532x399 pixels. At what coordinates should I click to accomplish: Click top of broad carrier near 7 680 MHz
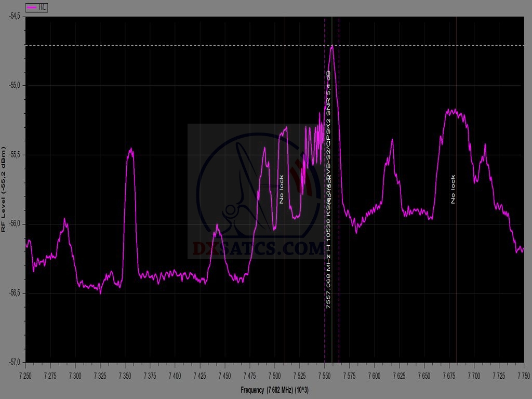click(x=454, y=111)
